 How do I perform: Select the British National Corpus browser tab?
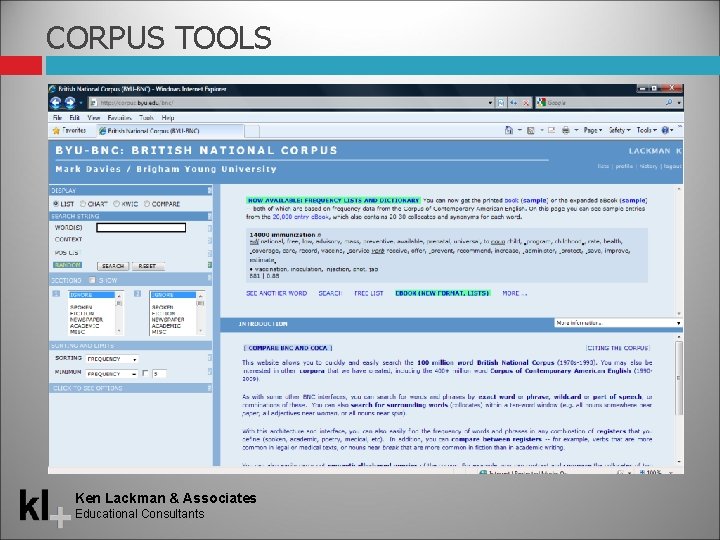coord(169,131)
